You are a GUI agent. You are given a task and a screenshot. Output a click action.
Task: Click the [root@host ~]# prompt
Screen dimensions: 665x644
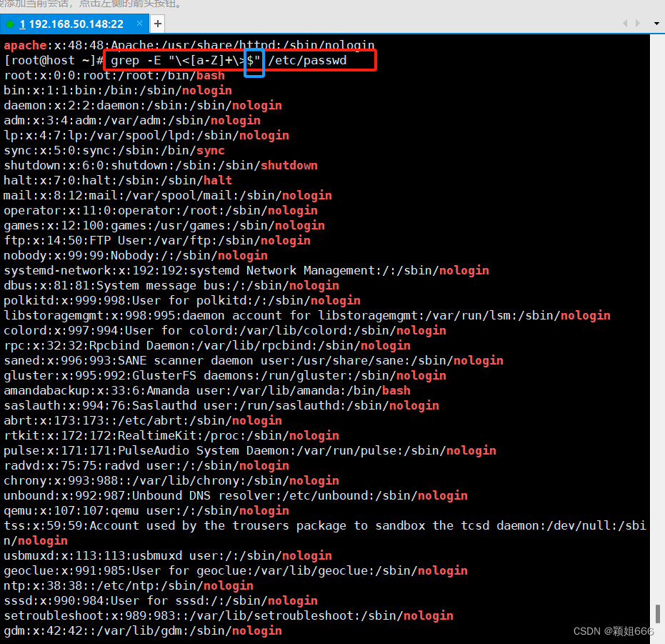[x=54, y=60]
